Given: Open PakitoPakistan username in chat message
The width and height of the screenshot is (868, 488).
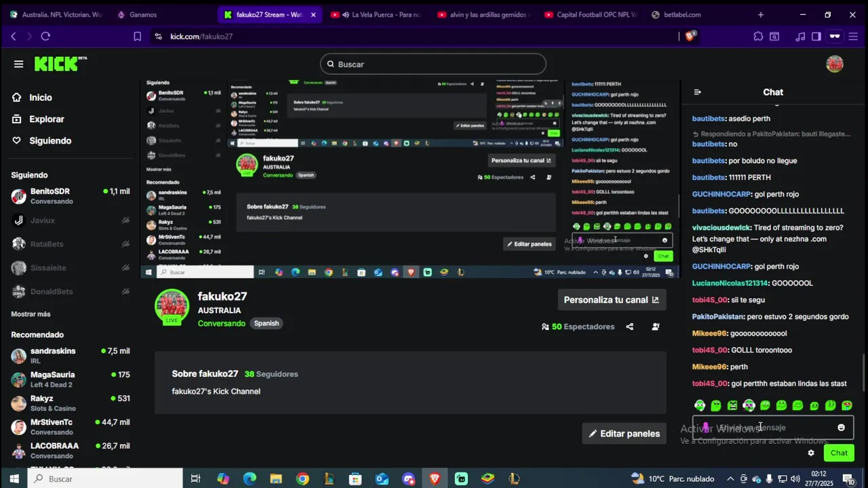Looking at the screenshot, I should pos(718,317).
